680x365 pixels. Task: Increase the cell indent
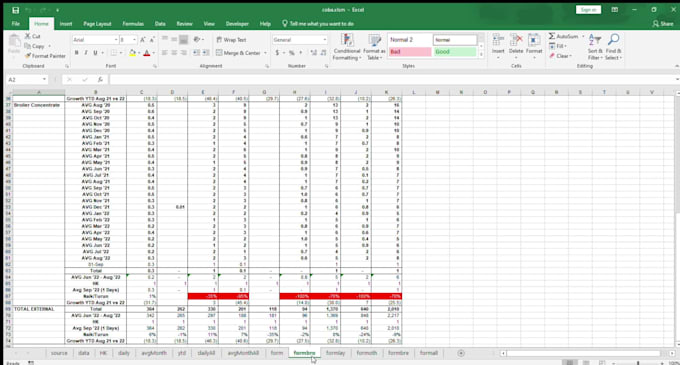206,53
